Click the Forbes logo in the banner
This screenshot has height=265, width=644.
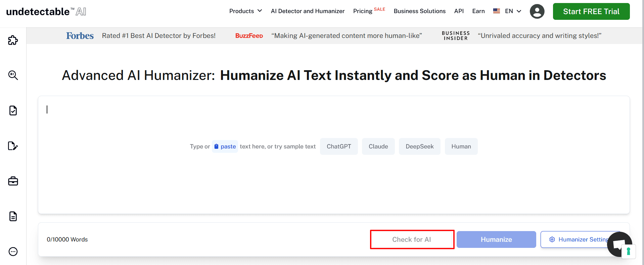point(80,36)
